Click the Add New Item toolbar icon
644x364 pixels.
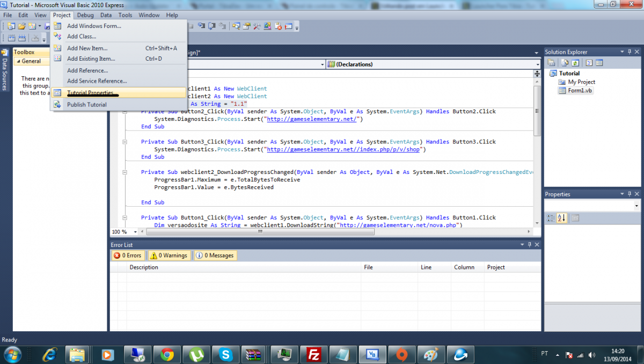tap(32, 26)
